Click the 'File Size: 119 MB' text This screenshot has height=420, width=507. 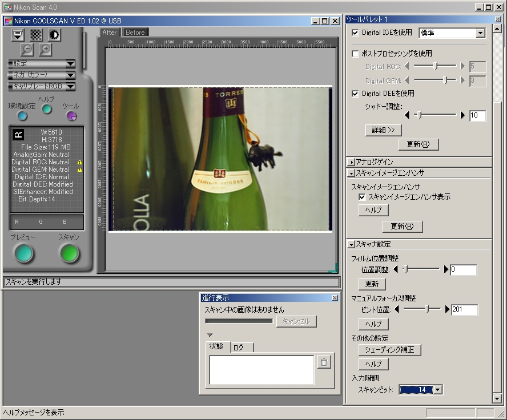coord(46,147)
